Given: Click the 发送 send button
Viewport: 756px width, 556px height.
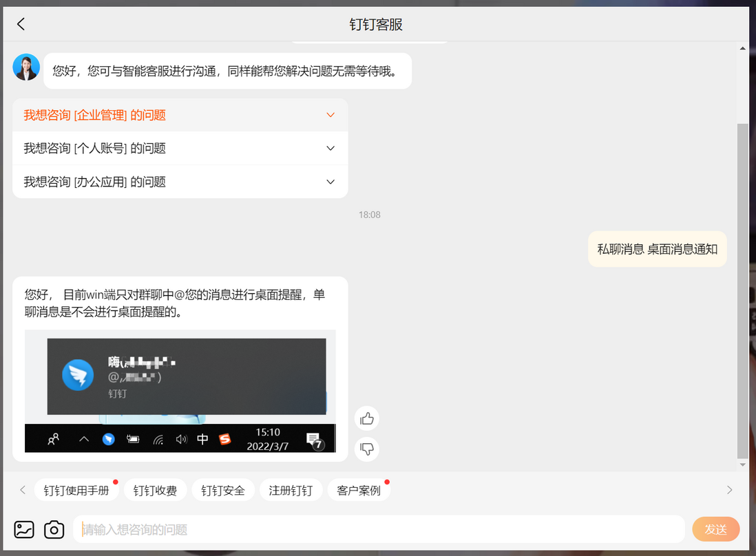Looking at the screenshot, I should pyautogui.click(x=716, y=529).
